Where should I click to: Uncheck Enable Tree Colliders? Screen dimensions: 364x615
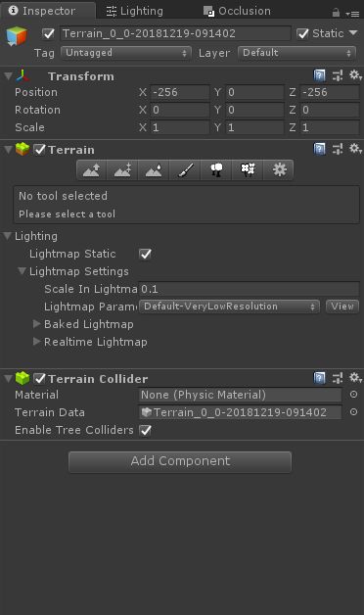coord(146,430)
